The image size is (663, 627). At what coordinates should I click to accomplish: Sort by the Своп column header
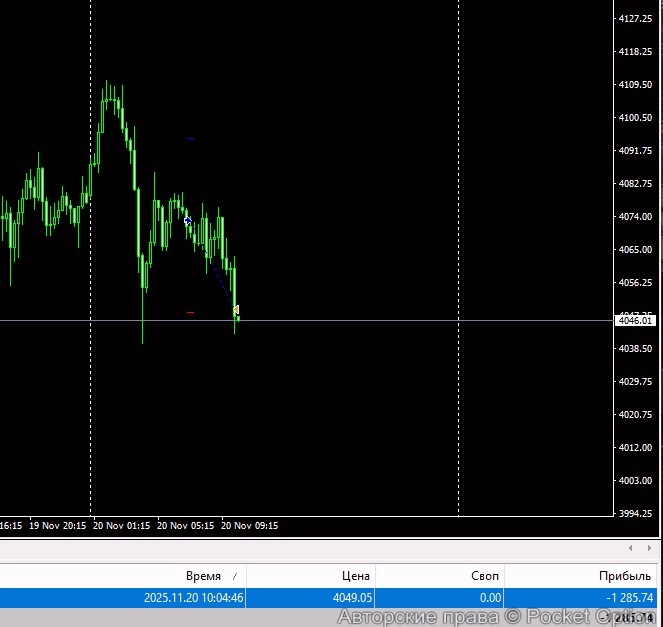point(485,576)
